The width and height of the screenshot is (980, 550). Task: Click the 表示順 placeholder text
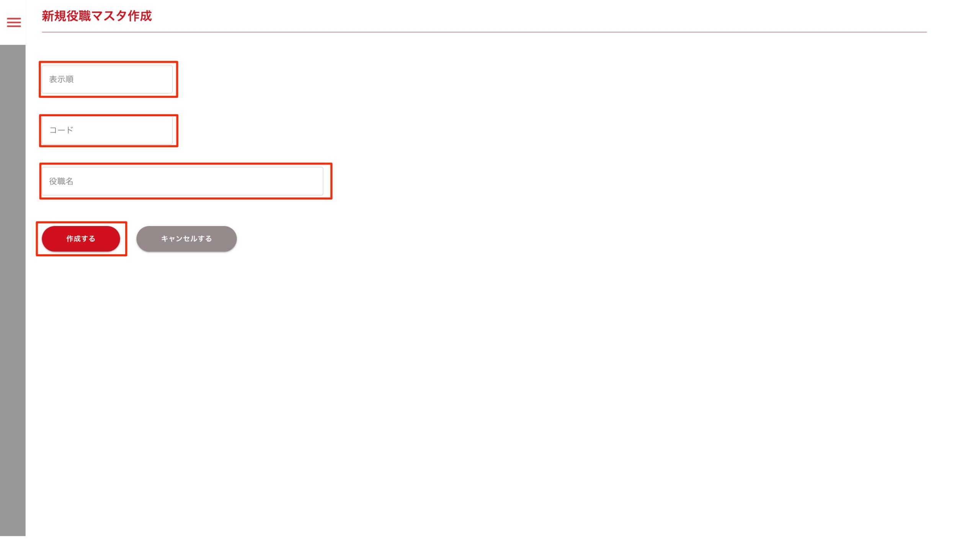coord(61,79)
